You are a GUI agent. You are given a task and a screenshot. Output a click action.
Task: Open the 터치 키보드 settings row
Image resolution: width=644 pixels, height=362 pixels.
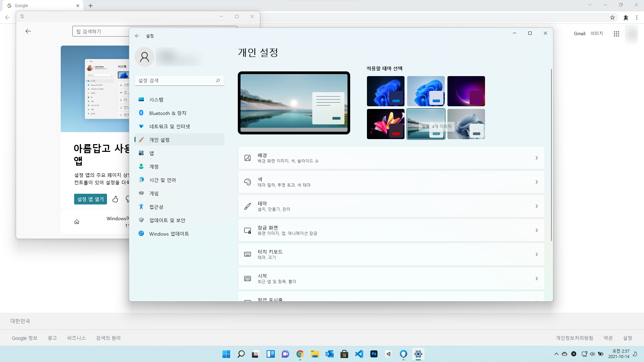pos(391,254)
